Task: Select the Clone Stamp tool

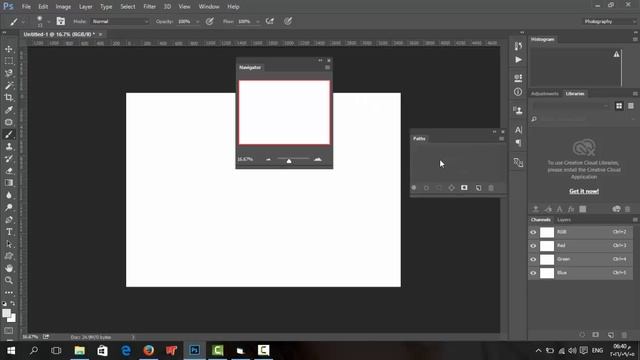Action: tap(9, 147)
